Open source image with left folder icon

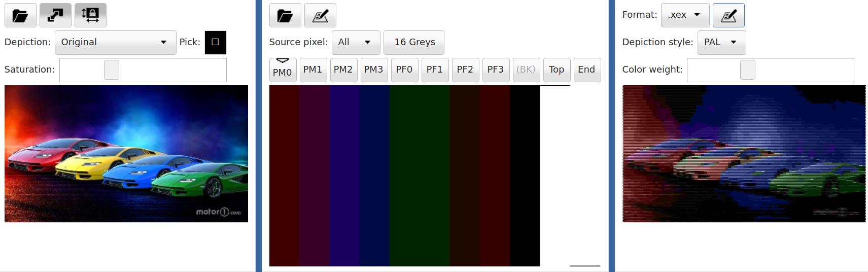(x=20, y=15)
